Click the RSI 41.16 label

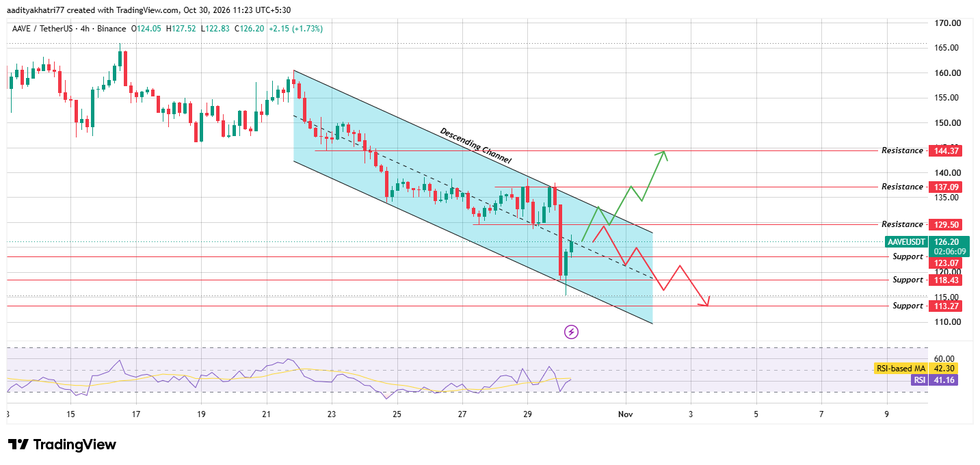point(935,380)
